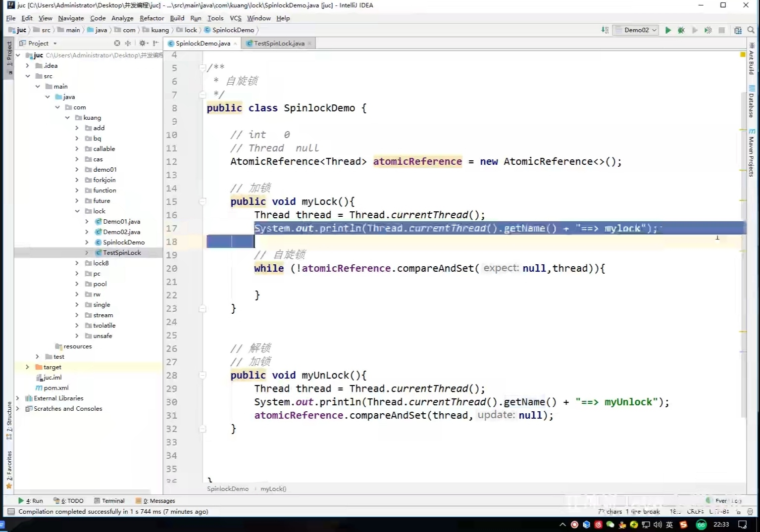This screenshot has width=760, height=532.
Task: Open the TODO tool window button
Action: tap(69, 501)
